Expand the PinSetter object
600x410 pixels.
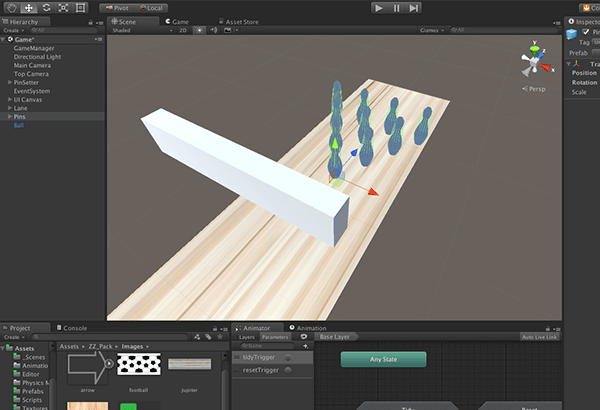click(x=10, y=82)
